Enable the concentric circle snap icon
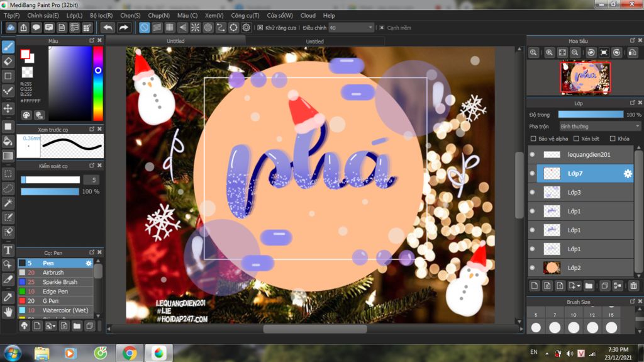This screenshot has width=644, height=362. (208, 28)
